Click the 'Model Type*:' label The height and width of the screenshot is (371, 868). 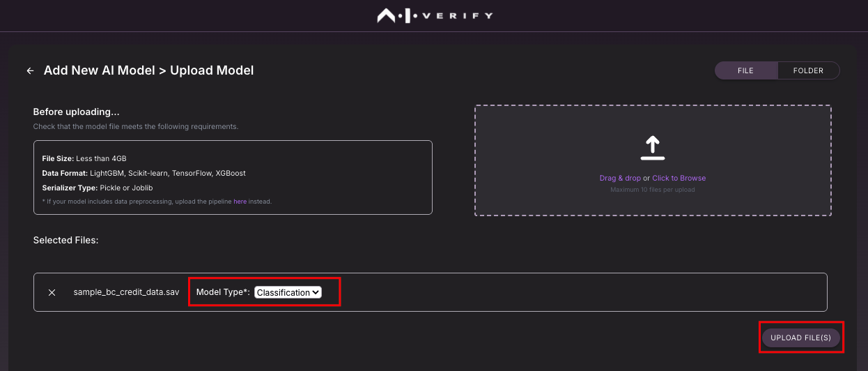(223, 292)
